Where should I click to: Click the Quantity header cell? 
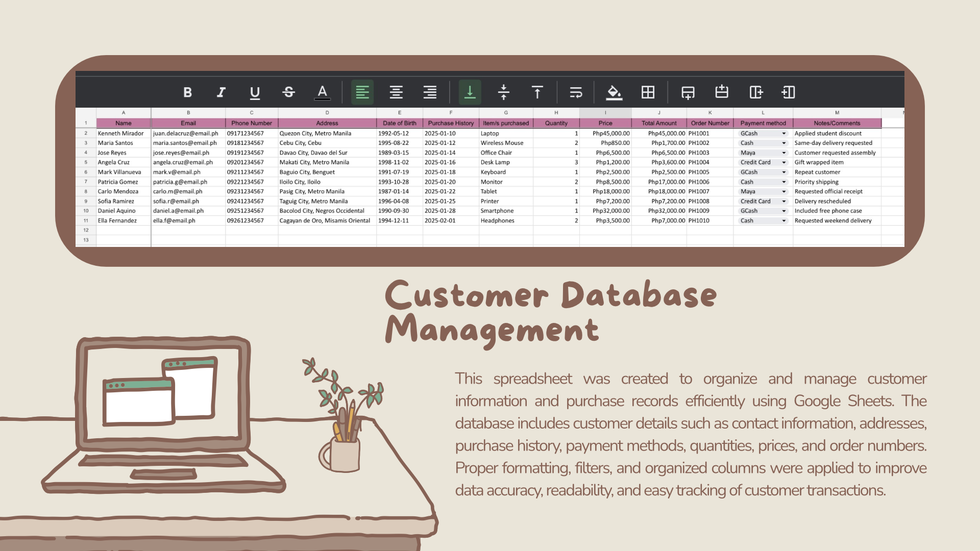tap(556, 123)
